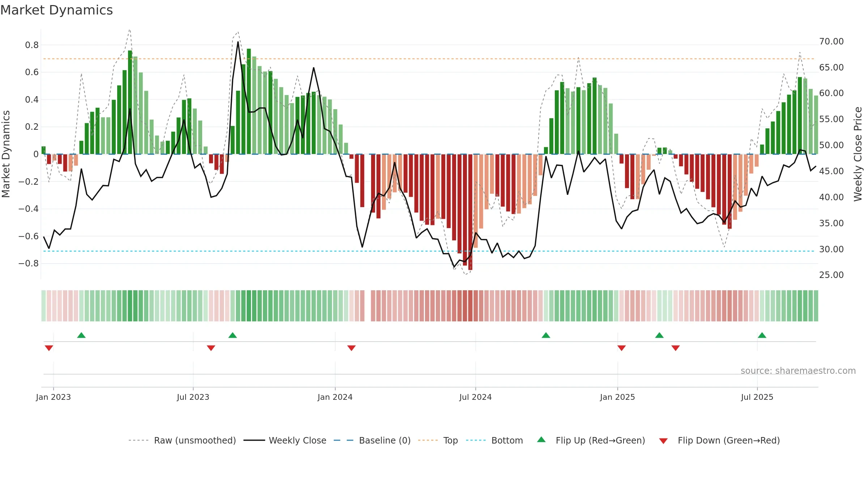Viewport: 868px width, 488px height.
Task: Click the vertical Market Dynamics axis title
Action: (x=6, y=154)
